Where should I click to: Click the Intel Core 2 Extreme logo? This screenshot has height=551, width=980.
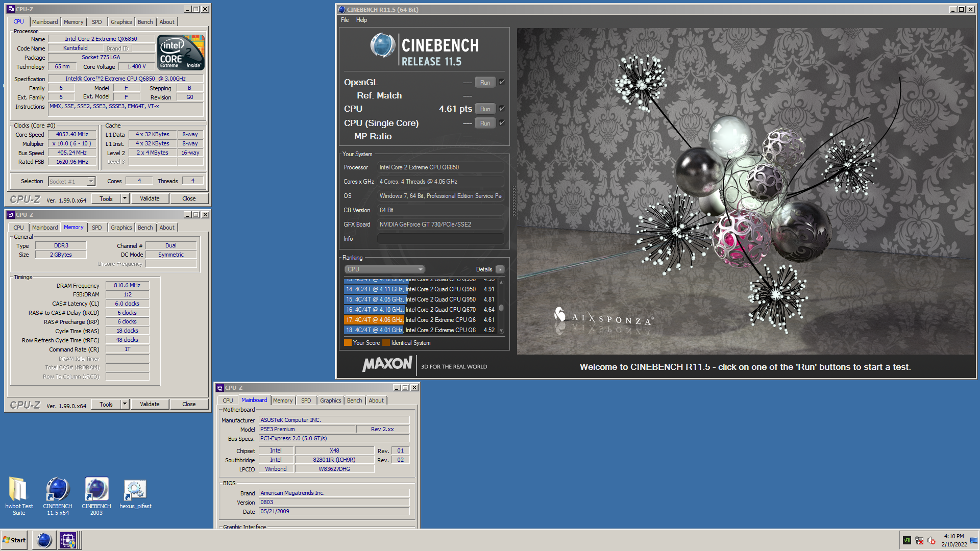(181, 53)
